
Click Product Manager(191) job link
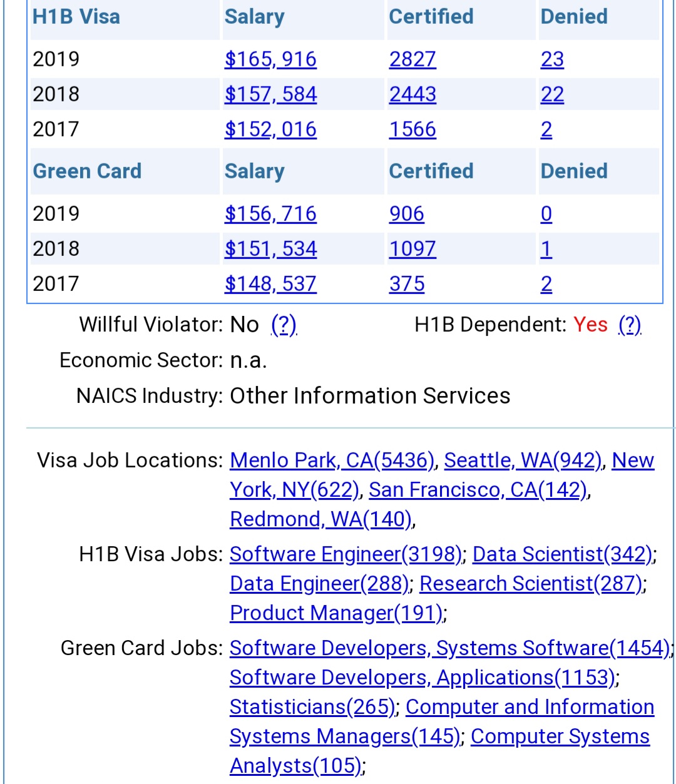(337, 613)
